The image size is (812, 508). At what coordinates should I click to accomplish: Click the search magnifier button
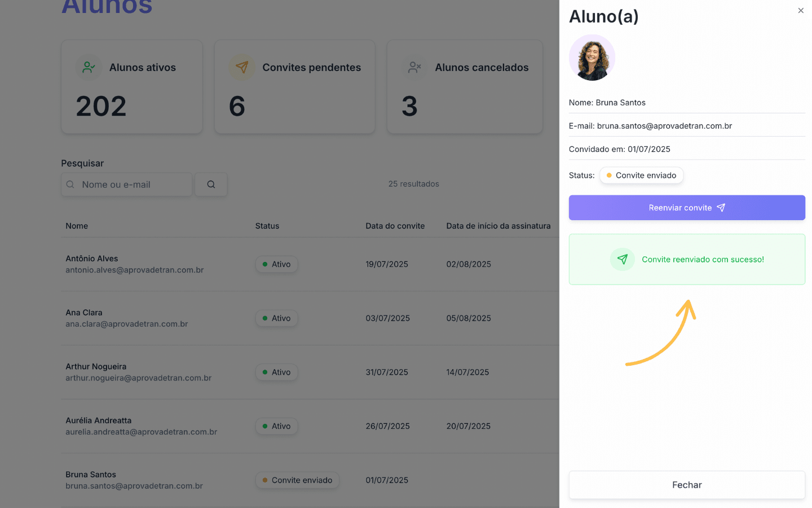click(x=211, y=185)
